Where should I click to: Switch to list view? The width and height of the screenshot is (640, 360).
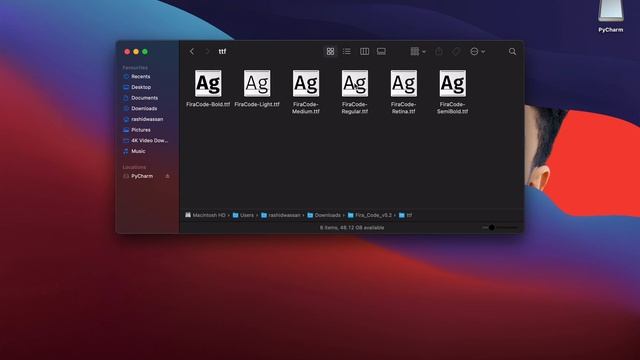click(x=347, y=51)
